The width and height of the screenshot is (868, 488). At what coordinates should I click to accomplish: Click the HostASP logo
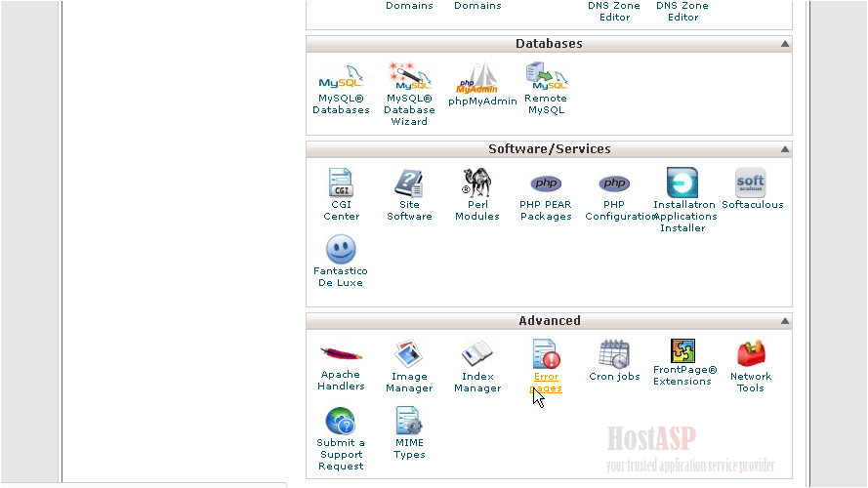point(651,436)
